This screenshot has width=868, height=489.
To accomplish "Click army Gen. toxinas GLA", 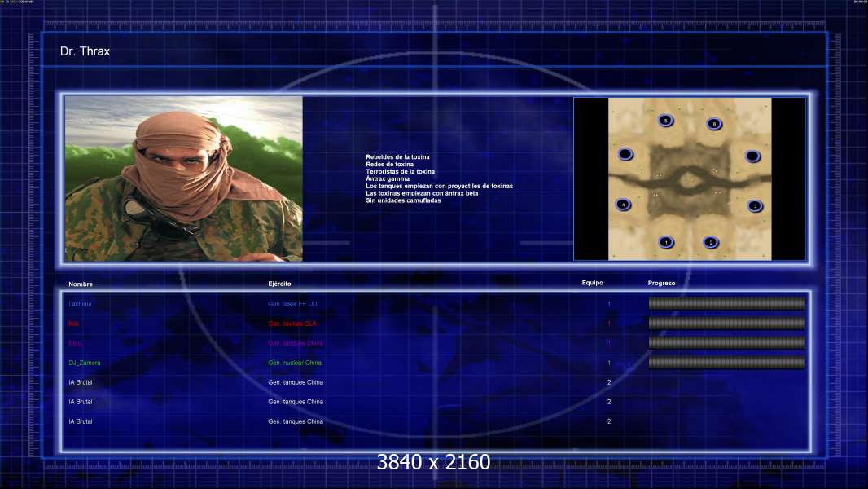I will pos(292,324).
